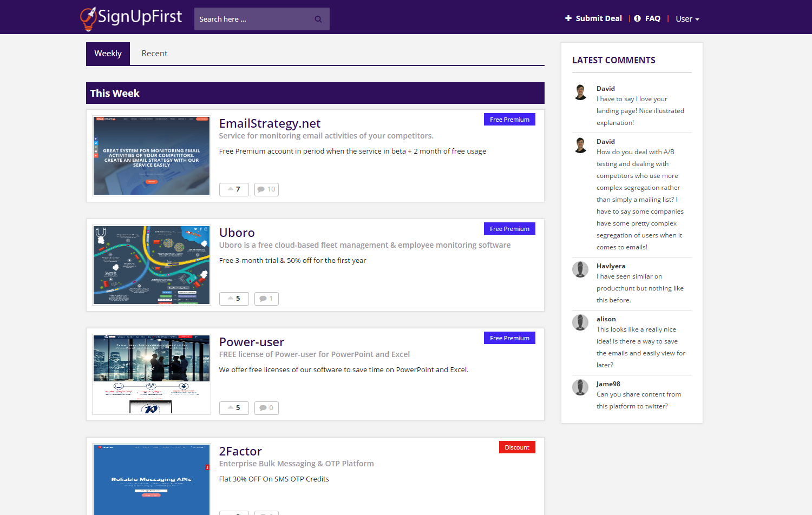Viewport: 812px width, 515px height.
Task: Upvote the Uboro deal
Action: 234,299
